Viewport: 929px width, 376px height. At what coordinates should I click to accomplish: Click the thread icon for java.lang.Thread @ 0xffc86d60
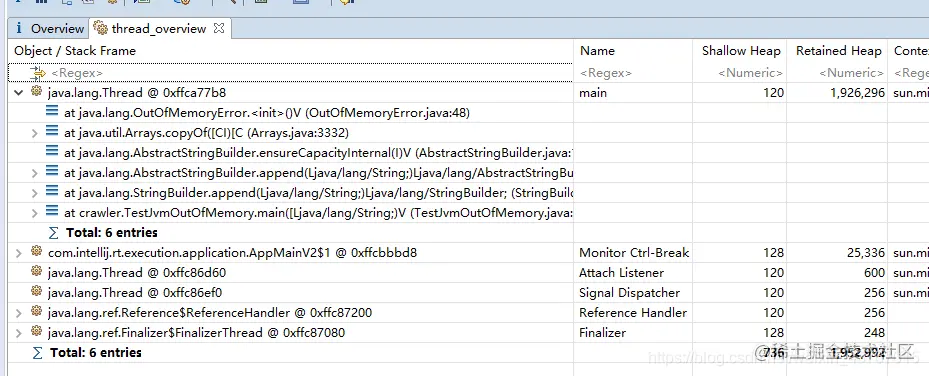[x=36, y=272]
